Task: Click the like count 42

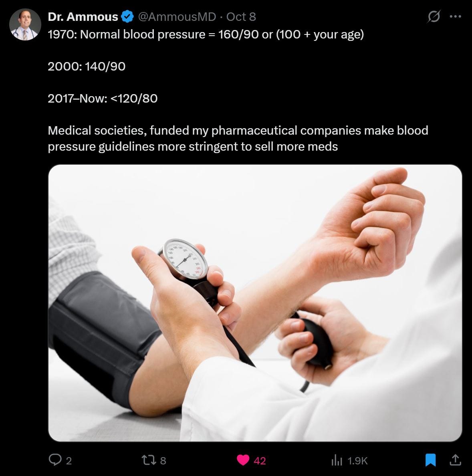Action: pyautogui.click(x=260, y=461)
